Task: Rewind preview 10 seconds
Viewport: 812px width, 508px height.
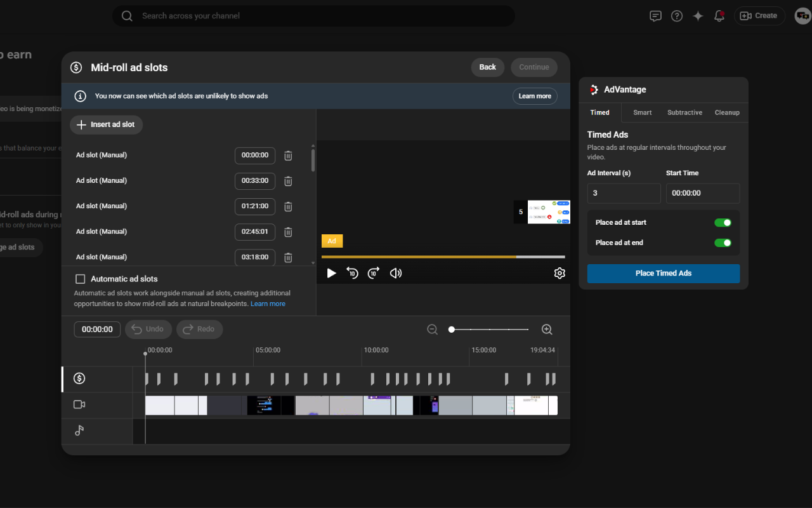Action: tap(352, 273)
